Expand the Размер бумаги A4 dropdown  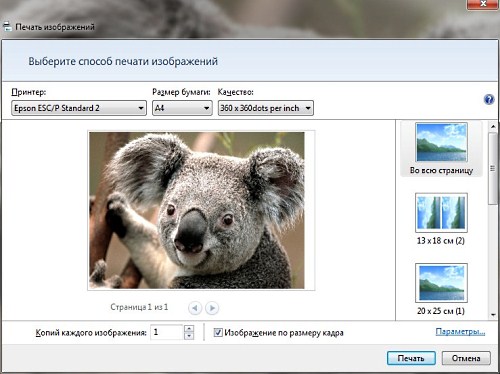182,108
